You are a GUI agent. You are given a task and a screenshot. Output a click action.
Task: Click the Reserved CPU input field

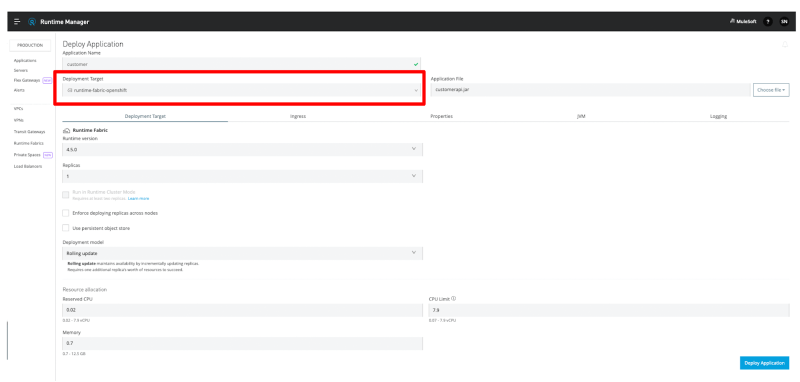coord(242,310)
